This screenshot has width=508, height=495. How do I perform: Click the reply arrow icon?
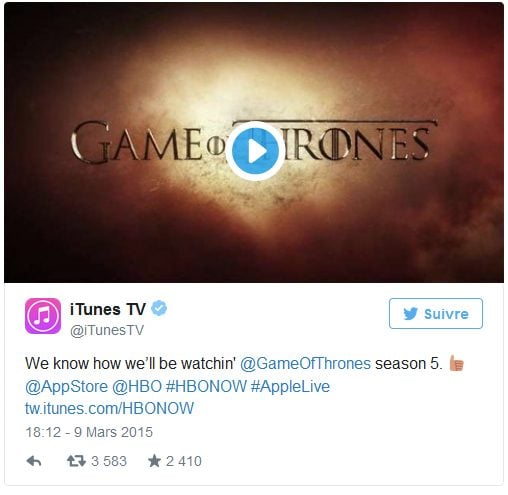coord(34,461)
